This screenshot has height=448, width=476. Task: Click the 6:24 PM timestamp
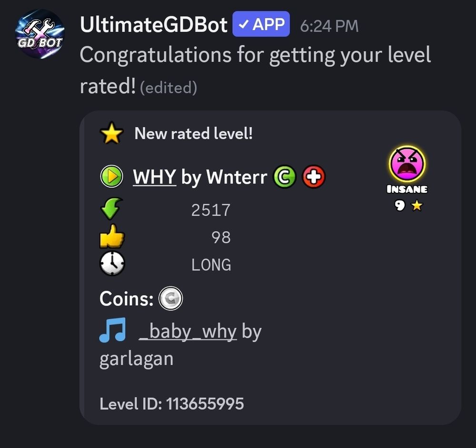pos(329,26)
